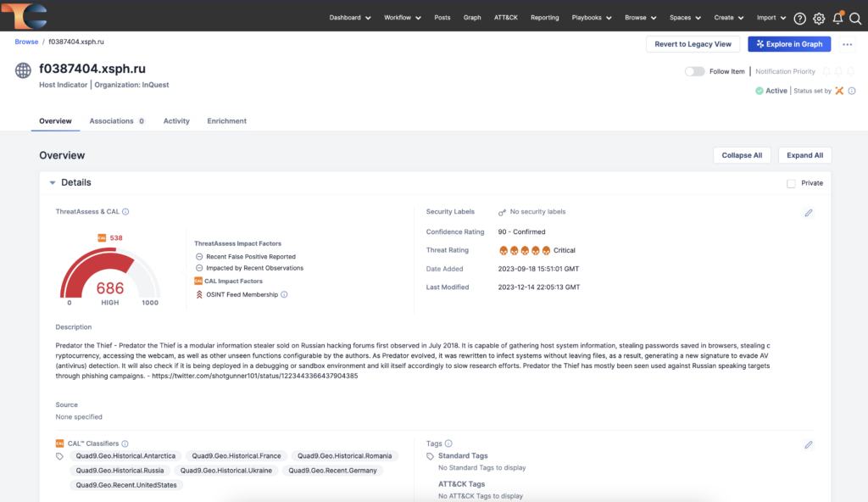This screenshot has height=502, width=868.
Task: Follow the Browse breadcrumb link
Action: tap(26, 42)
